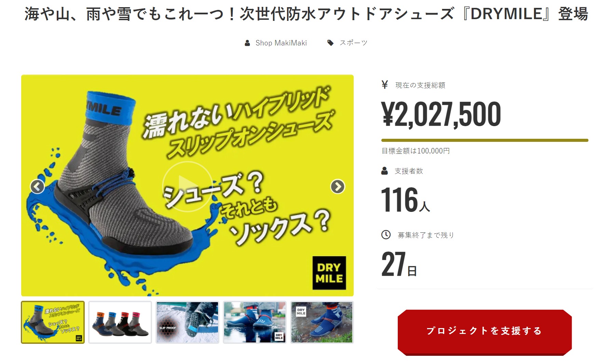The height and width of the screenshot is (364, 612).
Task: Click the project title heading about DRYMILE
Action: point(306,14)
